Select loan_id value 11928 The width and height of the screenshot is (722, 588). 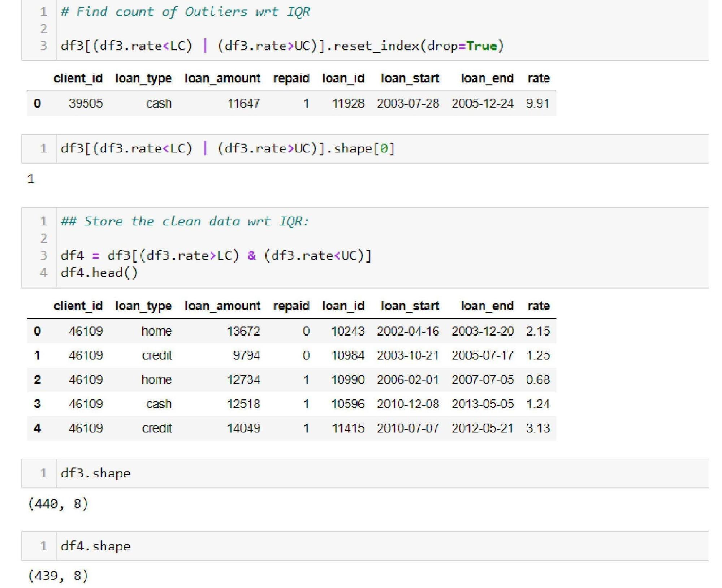pyautogui.click(x=348, y=103)
